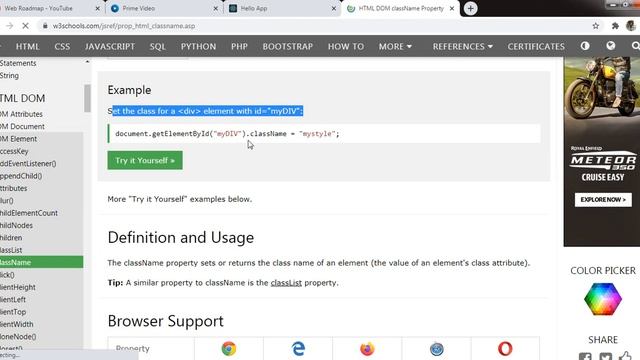This screenshot has width=640, height=360.
Task: Open the extensions puzzle icon
Action: pyautogui.click(x=615, y=26)
